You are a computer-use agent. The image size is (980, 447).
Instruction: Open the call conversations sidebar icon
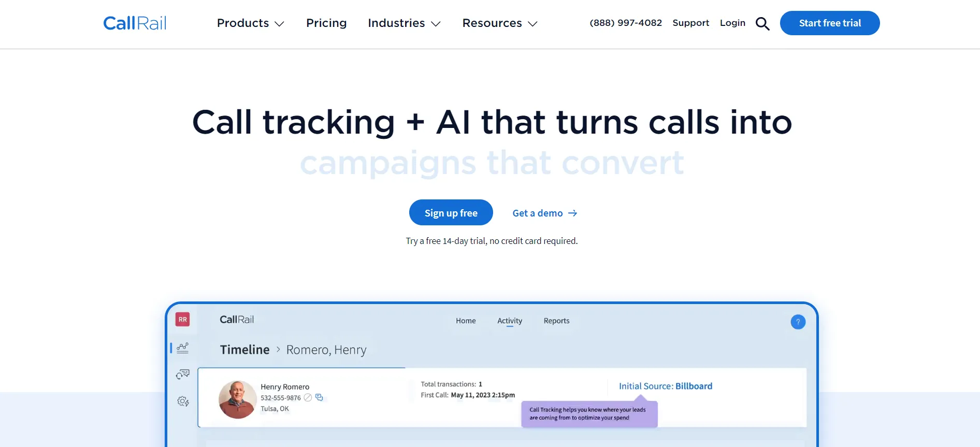click(183, 374)
